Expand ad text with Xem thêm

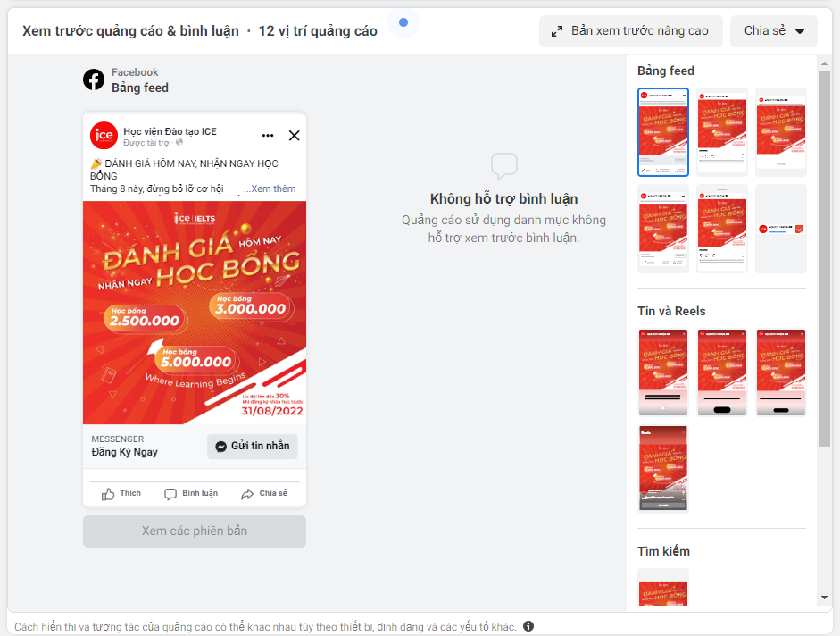[x=270, y=188]
